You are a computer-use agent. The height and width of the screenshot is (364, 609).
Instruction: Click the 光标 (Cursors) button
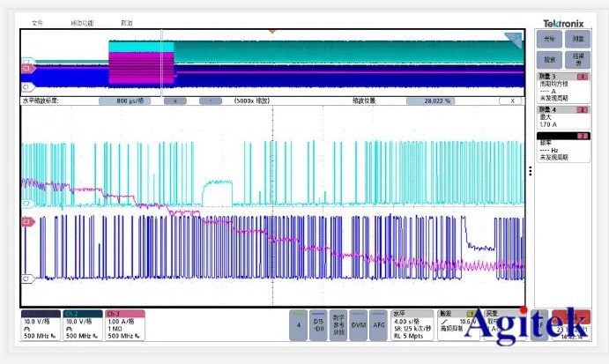tap(549, 40)
